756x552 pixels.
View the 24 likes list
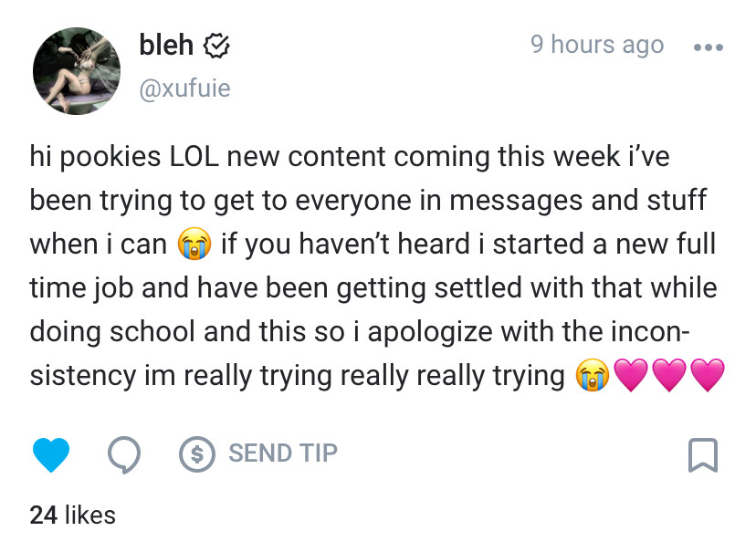click(x=73, y=515)
